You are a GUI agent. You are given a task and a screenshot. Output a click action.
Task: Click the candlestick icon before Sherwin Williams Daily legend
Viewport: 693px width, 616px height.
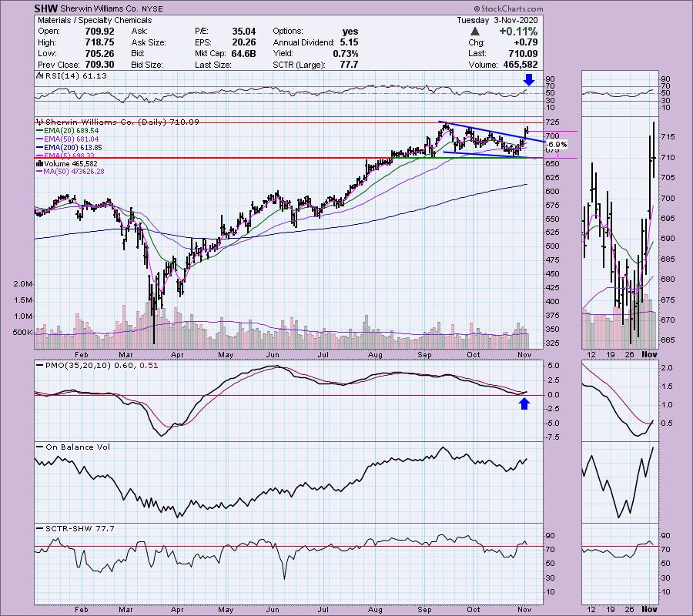(40, 122)
